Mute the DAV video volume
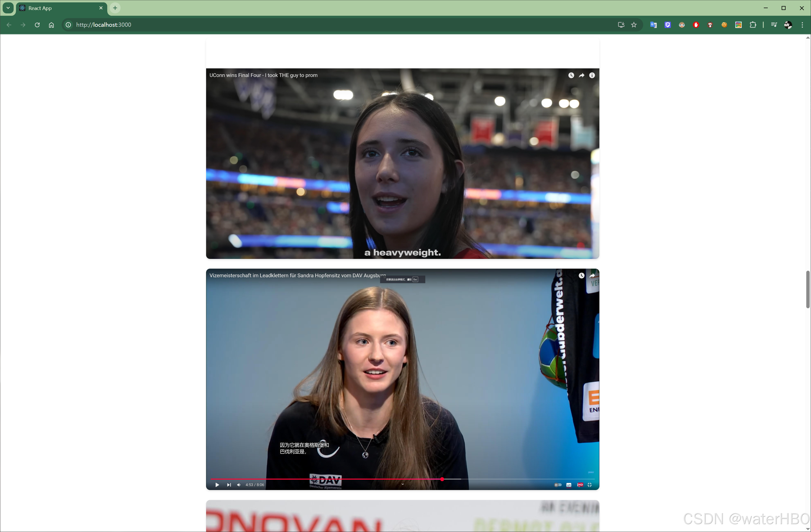The image size is (811, 532). [239, 485]
